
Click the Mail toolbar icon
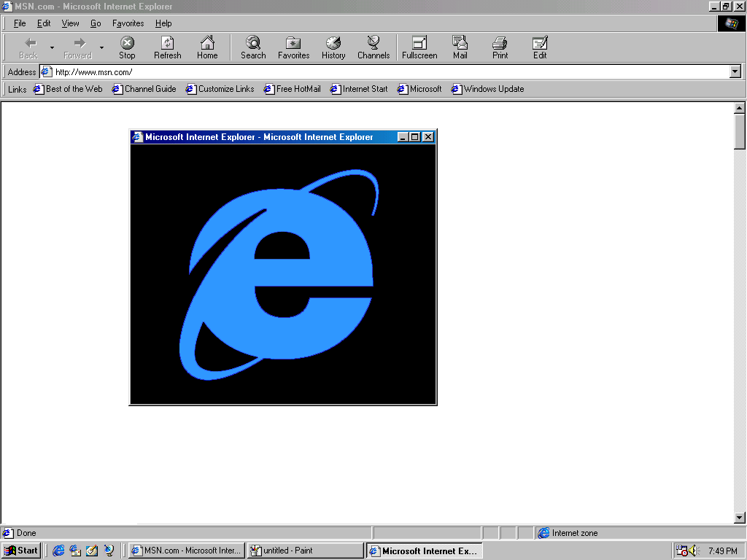[460, 47]
